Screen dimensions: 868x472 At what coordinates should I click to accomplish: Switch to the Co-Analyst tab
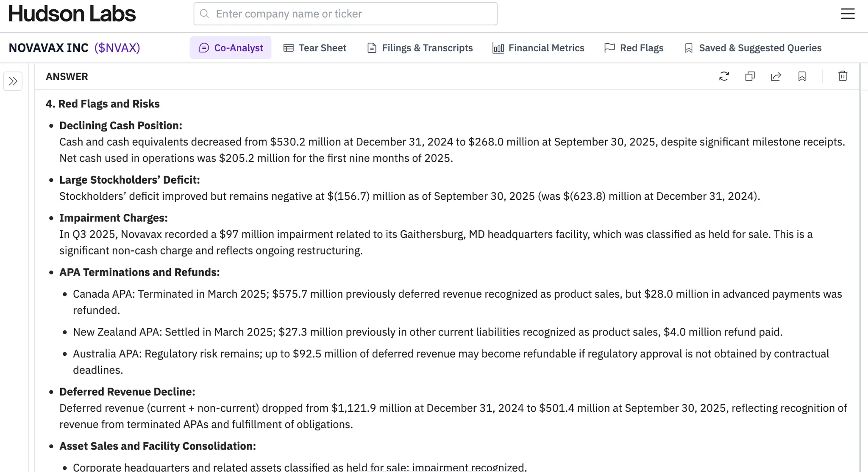(231, 48)
